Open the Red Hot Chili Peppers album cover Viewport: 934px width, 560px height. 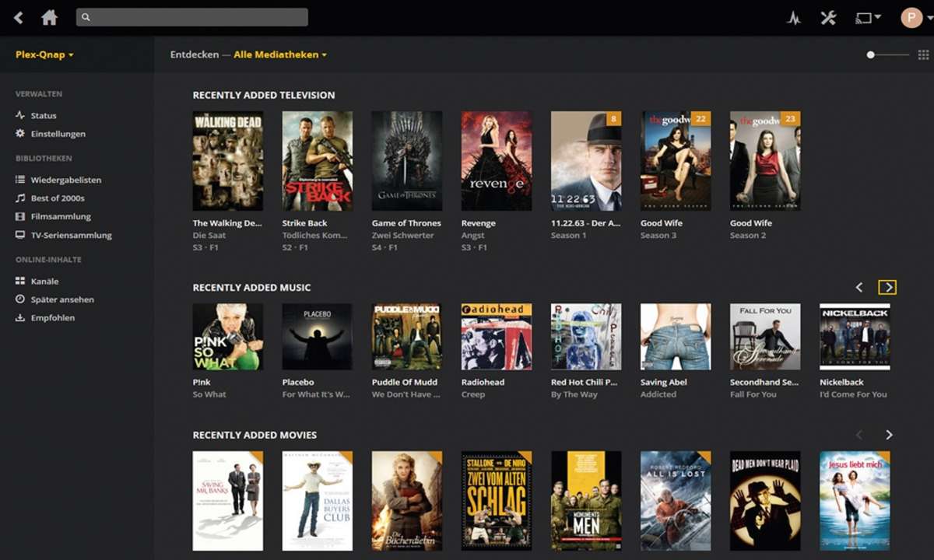tap(586, 337)
